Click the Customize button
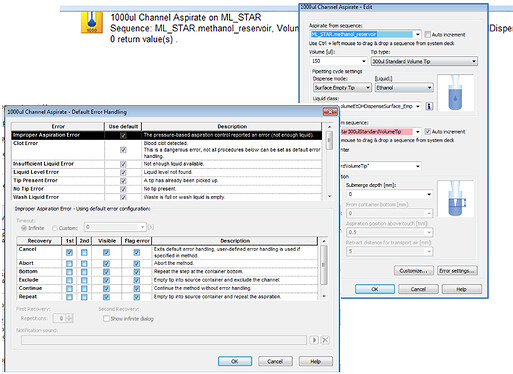 coord(414,271)
